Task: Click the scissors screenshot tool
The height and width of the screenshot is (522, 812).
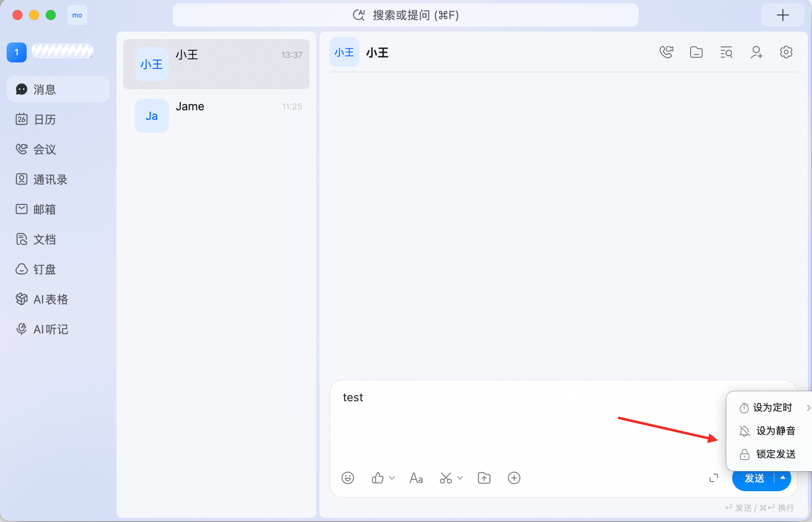Action: [x=446, y=478]
